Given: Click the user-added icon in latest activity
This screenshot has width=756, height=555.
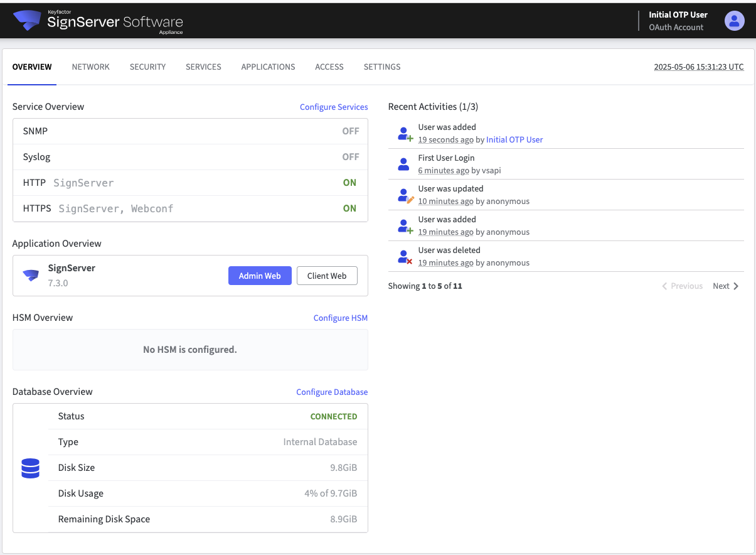Looking at the screenshot, I should pos(405,134).
